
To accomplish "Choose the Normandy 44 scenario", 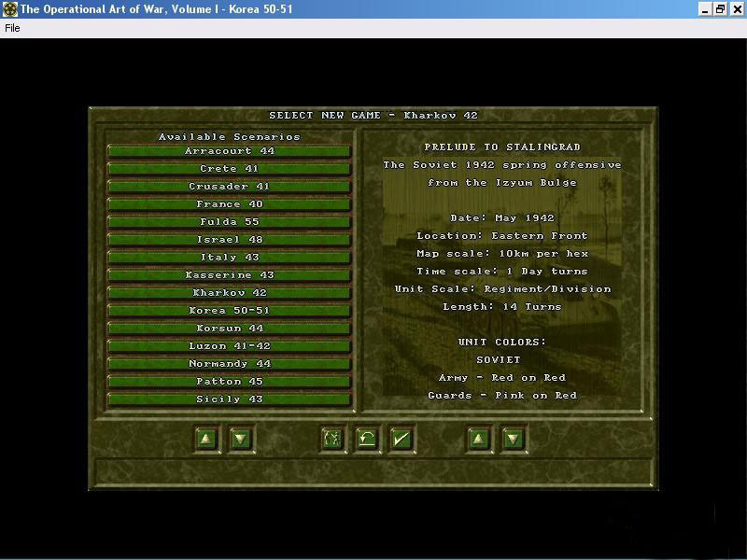I will pyautogui.click(x=230, y=364).
